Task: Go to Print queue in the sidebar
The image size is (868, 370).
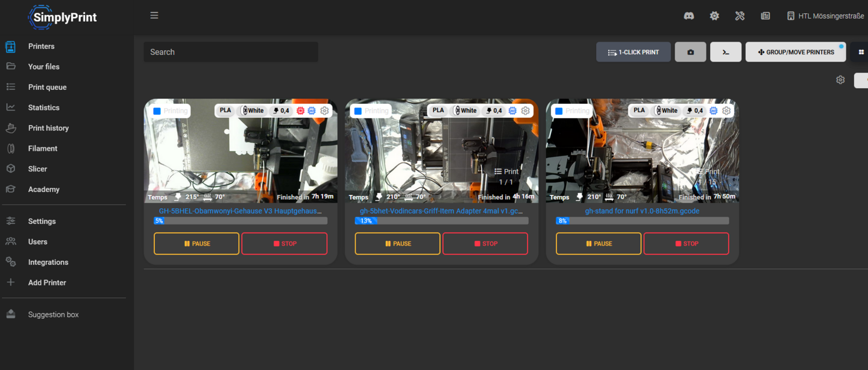Action: (47, 87)
